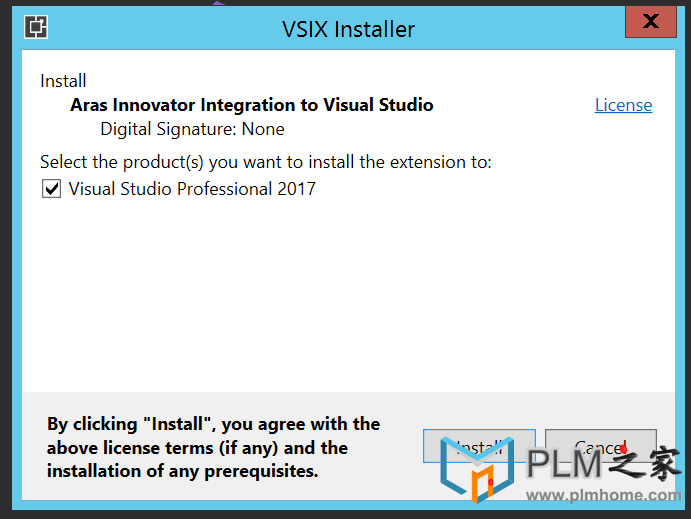Uncheck the Visual Studio Professional 2017 checkbox
691x519 pixels.
point(52,189)
